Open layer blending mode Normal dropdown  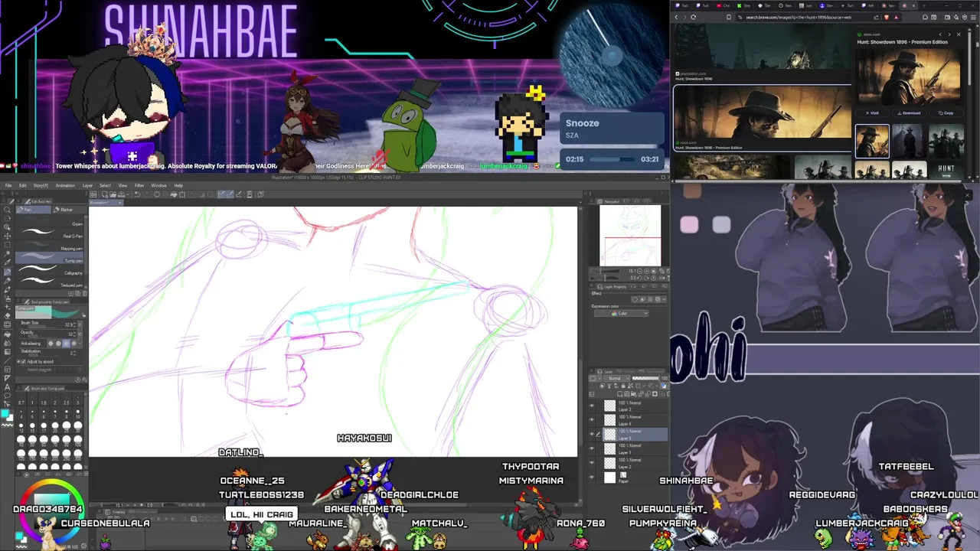(616, 379)
